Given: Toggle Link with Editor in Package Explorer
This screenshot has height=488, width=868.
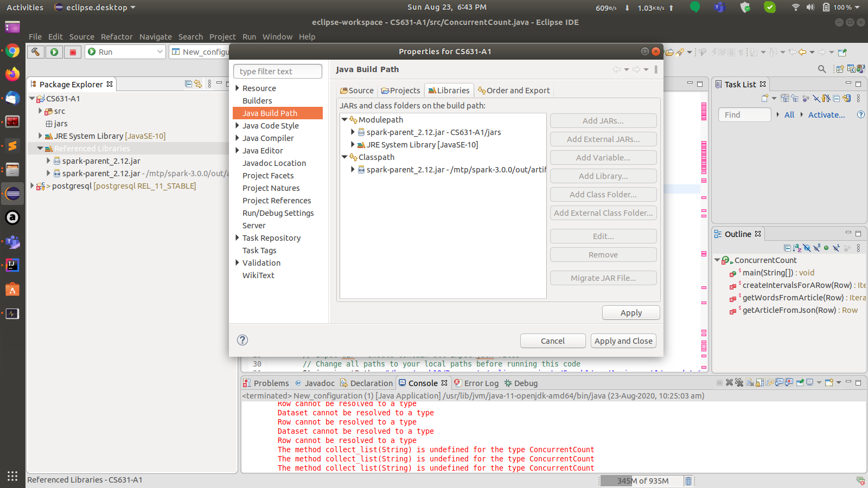Looking at the screenshot, I should coord(198,84).
